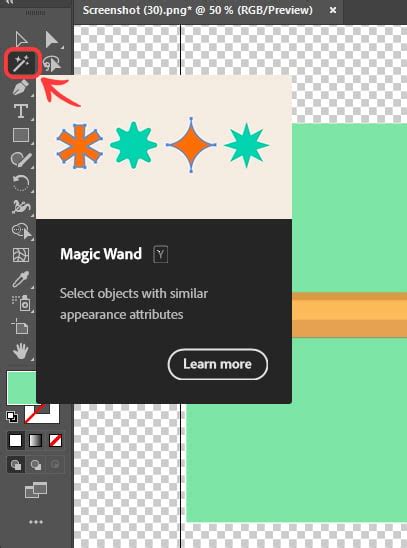Select the Eyedropper tool

[x=21, y=279]
